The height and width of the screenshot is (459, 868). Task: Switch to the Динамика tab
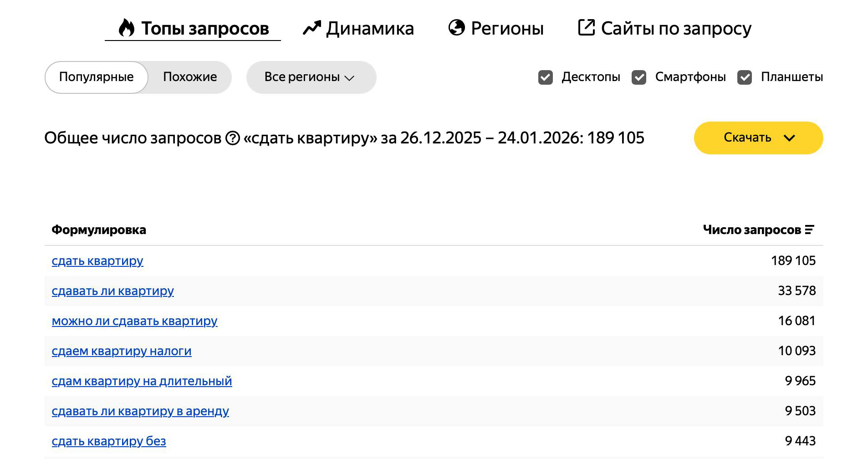(359, 28)
